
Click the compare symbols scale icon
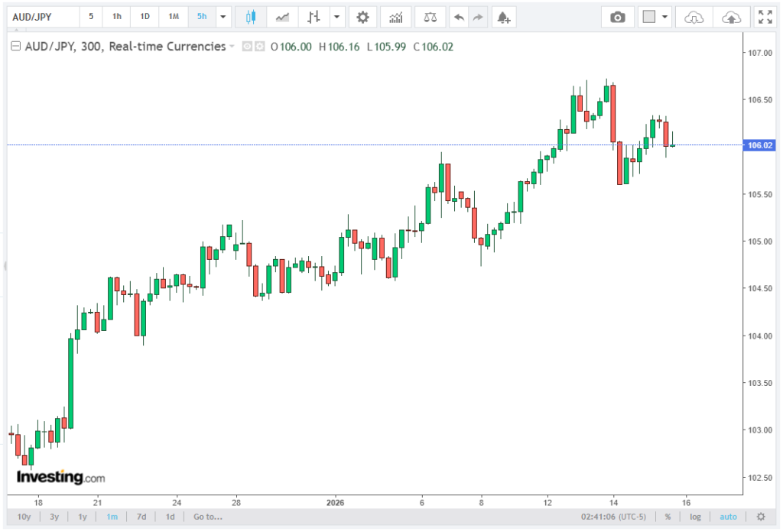pyautogui.click(x=430, y=17)
